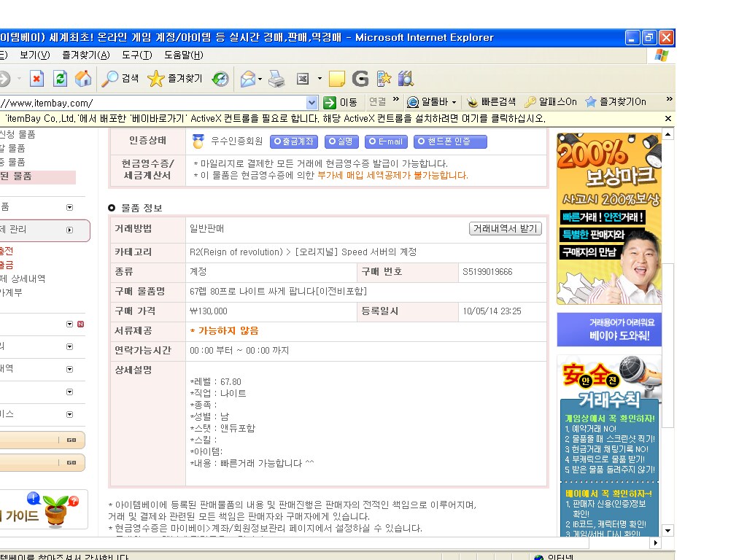Expand the Edit toolbar button dropdown arrow
Viewport: 747px width, 560px height.
320,79
